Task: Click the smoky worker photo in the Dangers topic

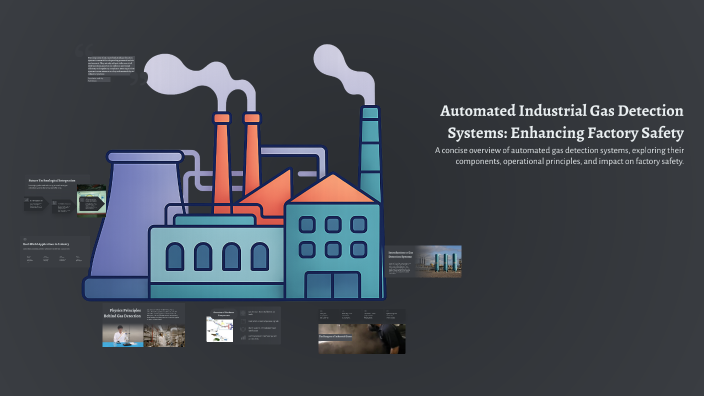Action: coord(362,339)
